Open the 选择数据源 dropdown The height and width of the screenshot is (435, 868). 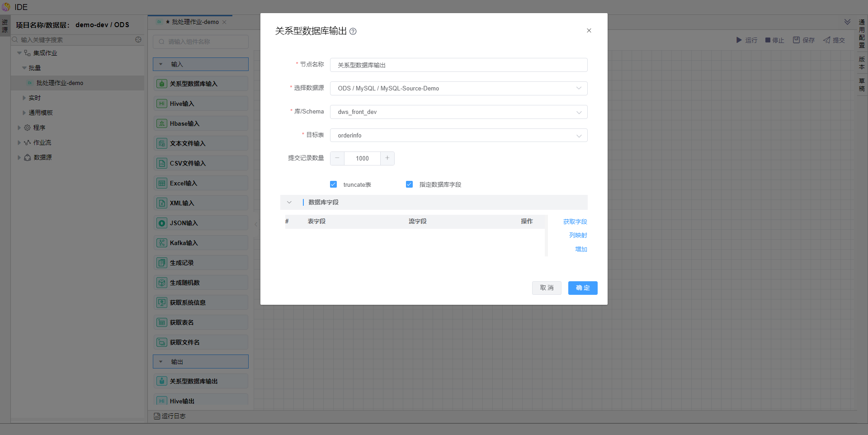(x=458, y=89)
